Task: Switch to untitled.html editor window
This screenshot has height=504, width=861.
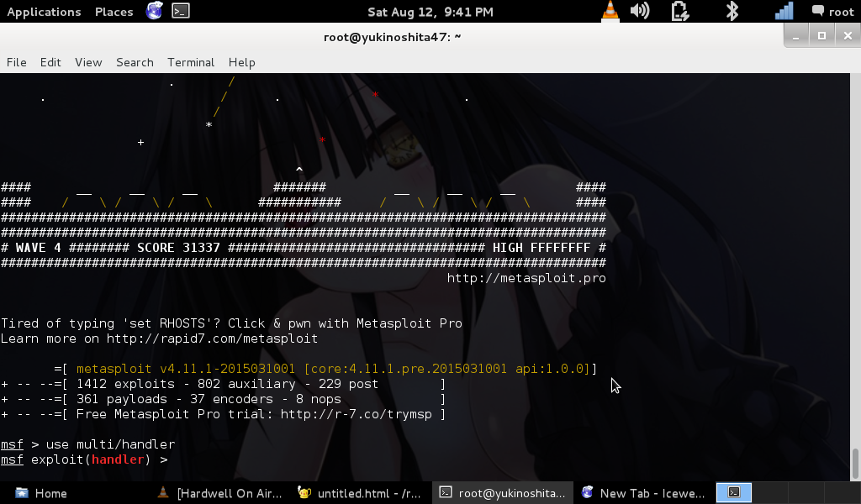Action: click(x=360, y=493)
